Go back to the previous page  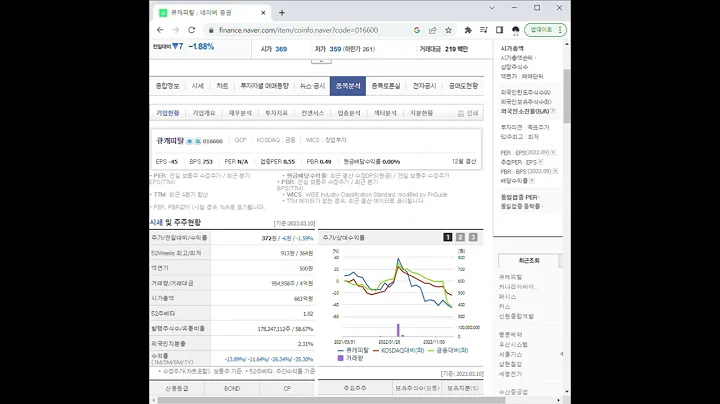160,30
